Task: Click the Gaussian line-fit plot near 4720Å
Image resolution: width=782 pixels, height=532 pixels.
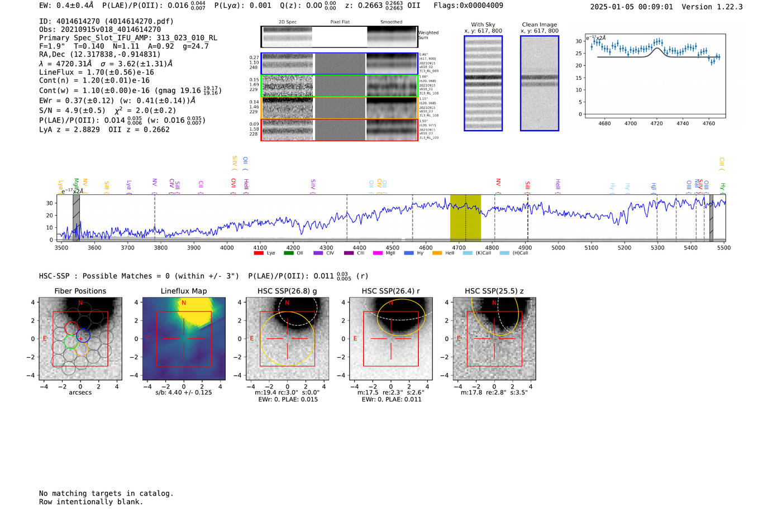Action: point(655,76)
